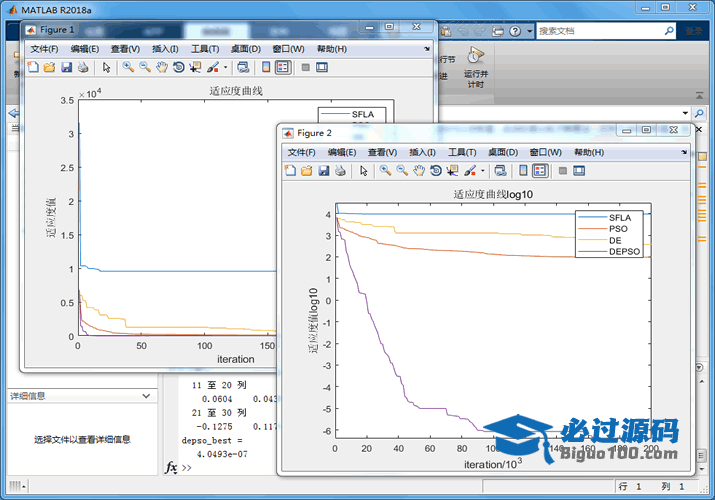The image size is (715, 500).
Task: Select Brush data tool in Figure 1
Action: (212, 67)
